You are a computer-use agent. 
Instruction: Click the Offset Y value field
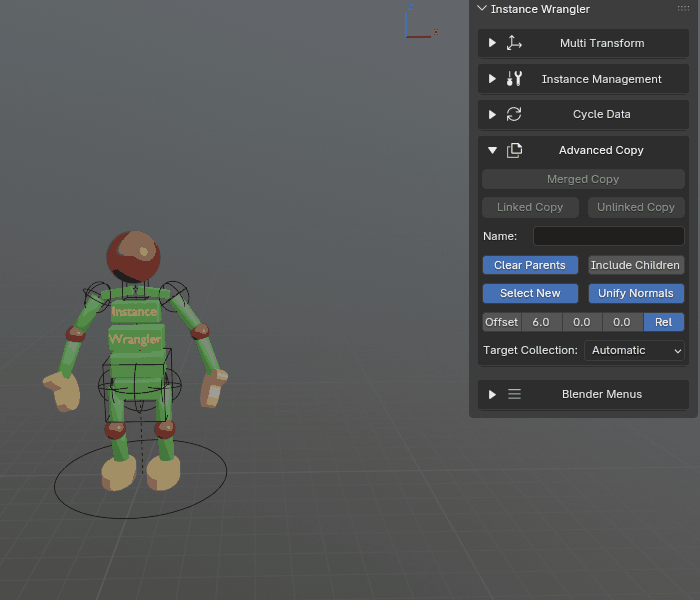[x=582, y=322]
